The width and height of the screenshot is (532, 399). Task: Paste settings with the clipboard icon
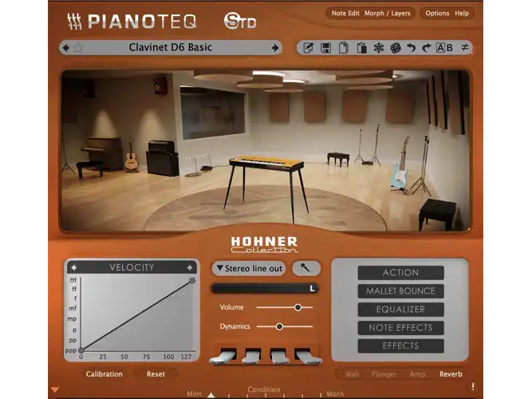361,48
